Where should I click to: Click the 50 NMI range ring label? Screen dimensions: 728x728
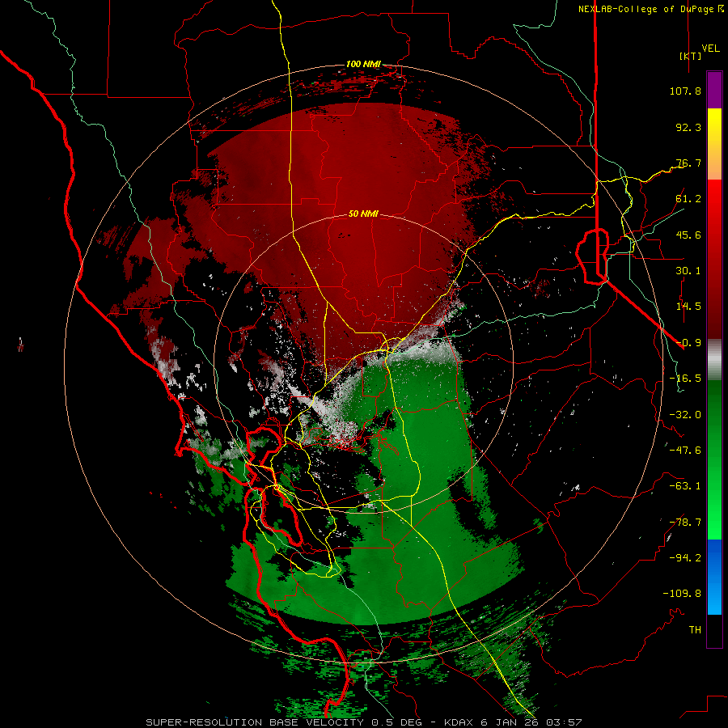363,214
